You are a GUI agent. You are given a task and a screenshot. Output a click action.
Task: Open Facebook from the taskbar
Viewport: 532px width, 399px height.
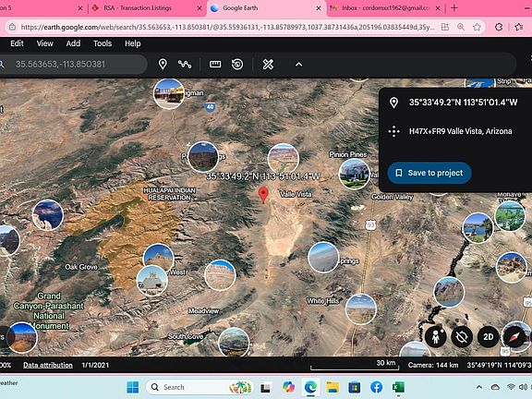point(377,387)
